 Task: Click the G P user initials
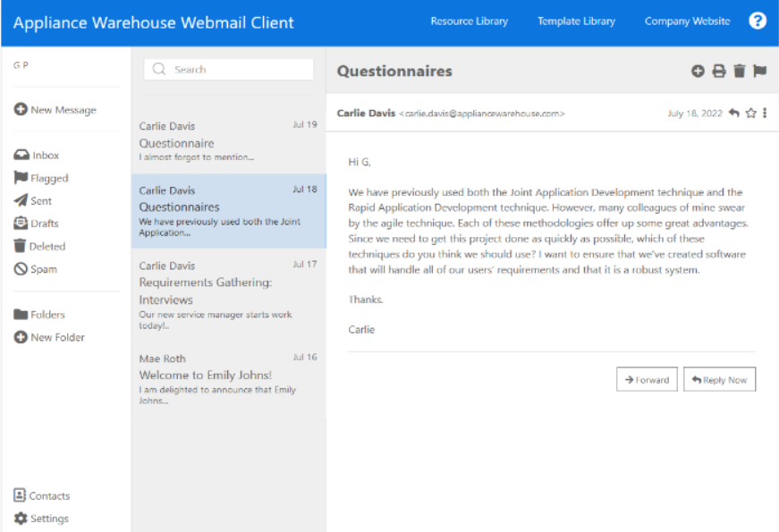[21, 64]
